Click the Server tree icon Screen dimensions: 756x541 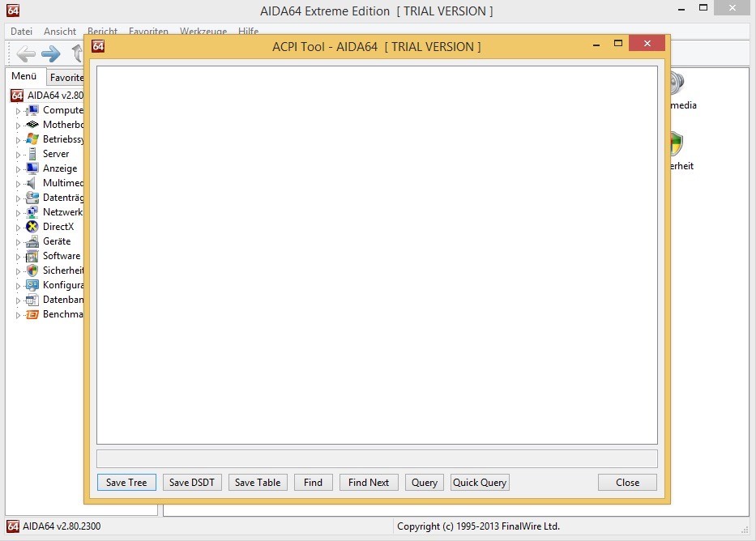[32, 154]
